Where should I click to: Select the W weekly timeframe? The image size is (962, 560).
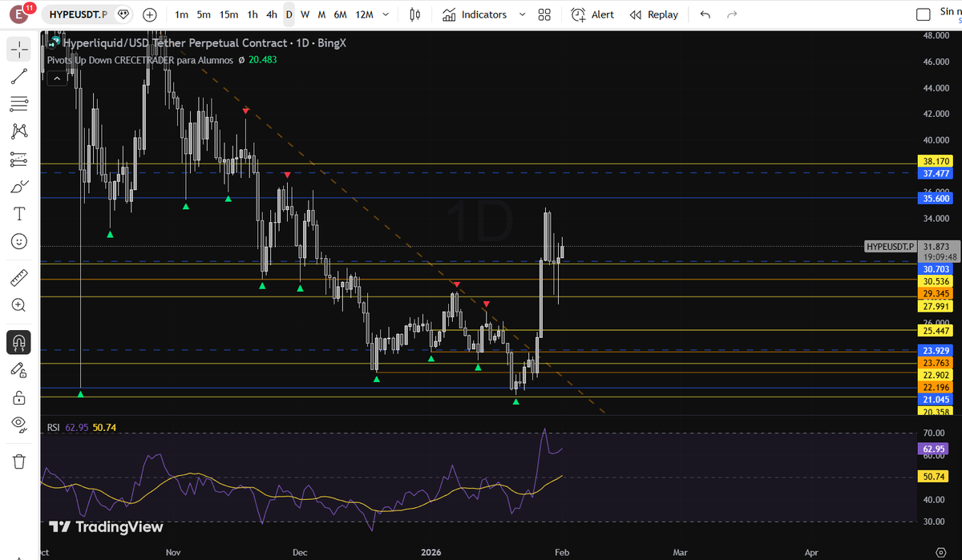[x=305, y=14]
